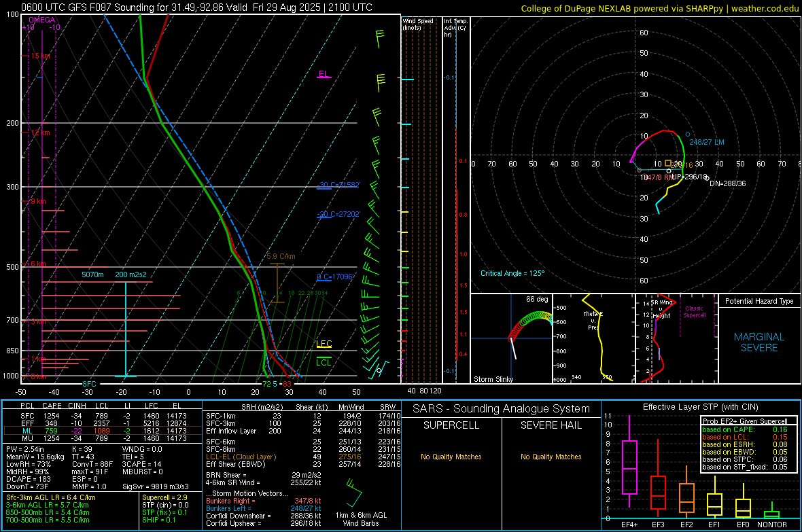Click the -20 C=27202' height label
The image size is (802, 532).
(x=338, y=214)
